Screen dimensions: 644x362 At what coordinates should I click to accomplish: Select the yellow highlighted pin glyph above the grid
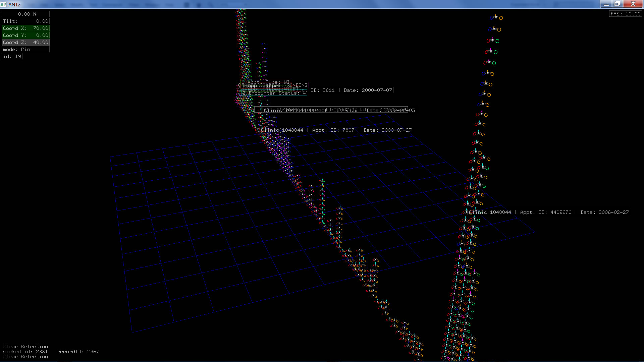point(322,185)
